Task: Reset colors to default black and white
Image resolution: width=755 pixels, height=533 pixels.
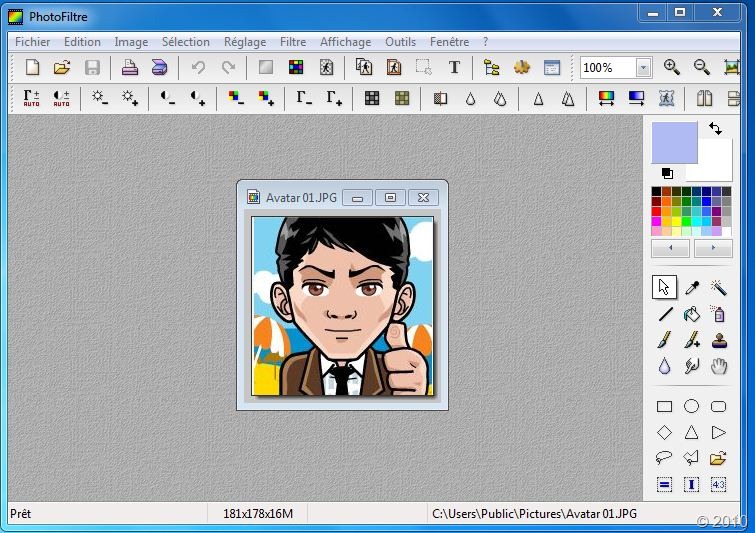Action: (667, 173)
